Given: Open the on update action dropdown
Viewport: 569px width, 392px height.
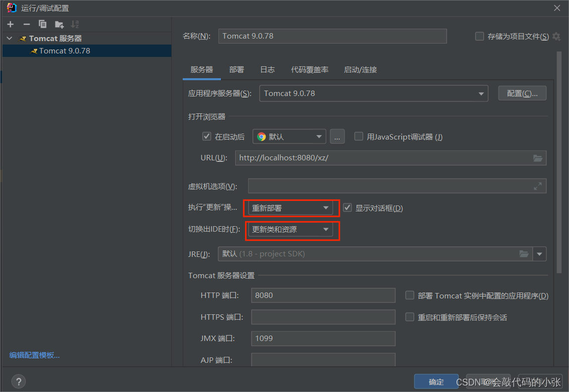Looking at the screenshot, I should [290, 208].
